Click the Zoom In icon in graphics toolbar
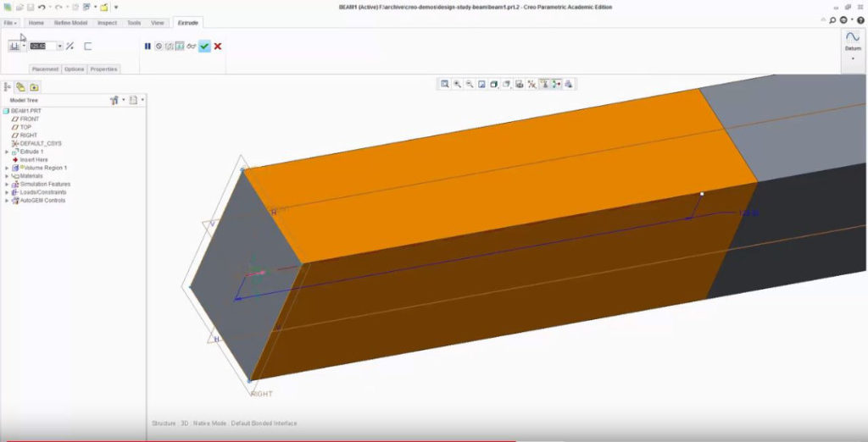The width and height of the screenshot is (868, 442). point(457,84)
